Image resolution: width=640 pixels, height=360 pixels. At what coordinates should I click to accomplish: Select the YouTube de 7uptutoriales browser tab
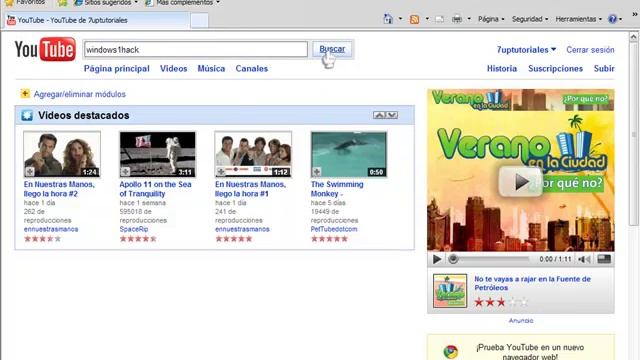[97, 20]
